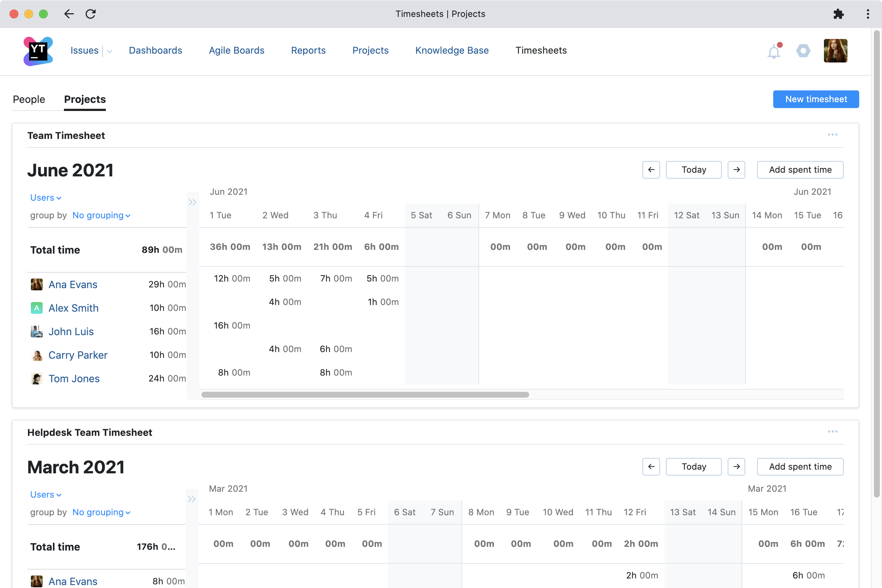Click Add spent time in Team Timesheet

[800, 170]
